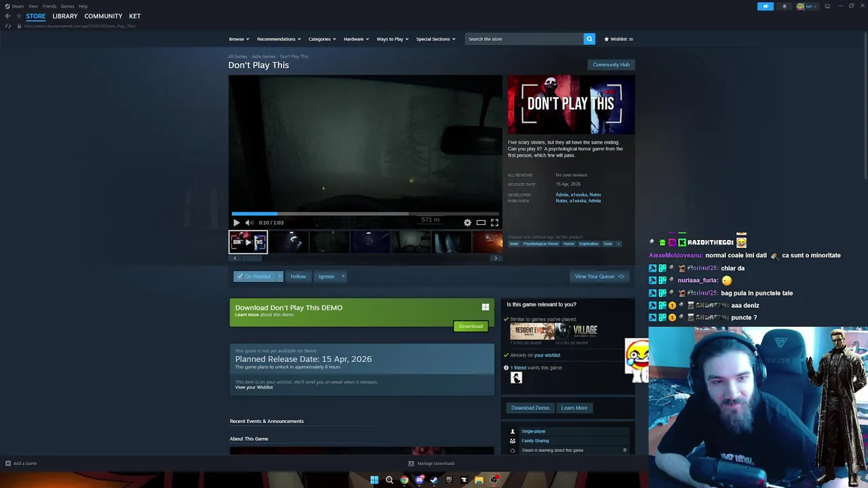Click the green Download button
The height and width of the screenshot is (488, 868).
tap(471, 327)
